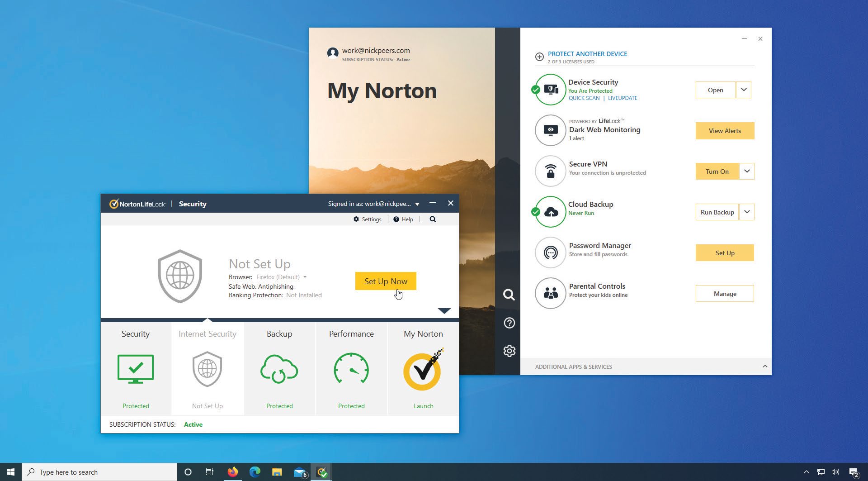The height and width of the screenshot is (481, 868).
Task: Open File Explorer from the taskbar
Action: click(x=277, y=472)
